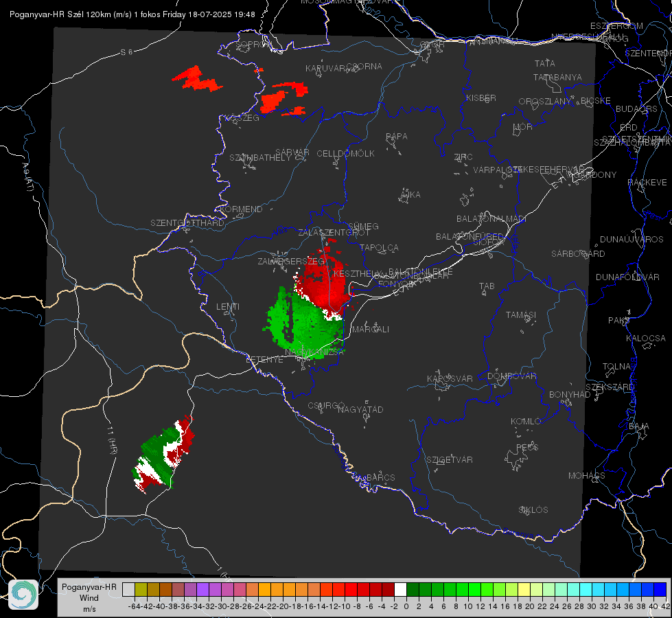
Task: Click the BAJA town label
Action: (639, 426)
